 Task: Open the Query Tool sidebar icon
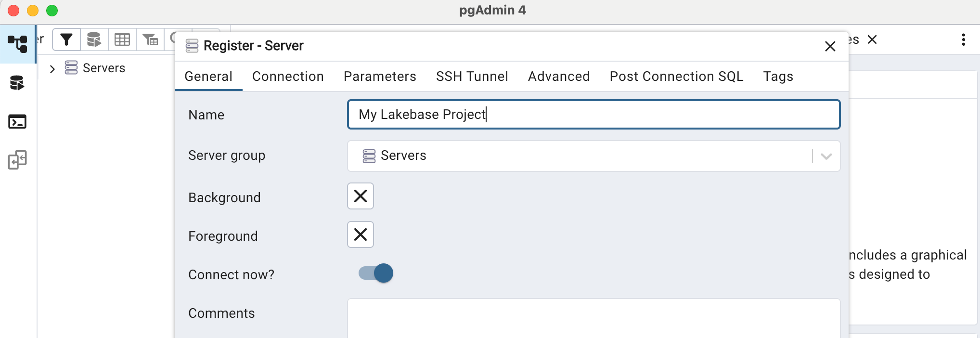[17, 83]
